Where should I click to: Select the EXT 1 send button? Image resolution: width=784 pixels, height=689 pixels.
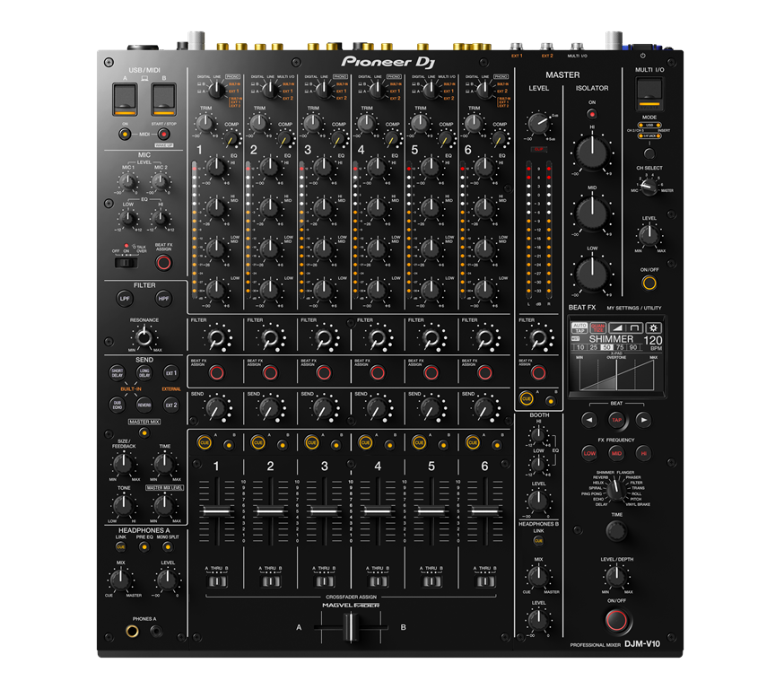(171, 372)
